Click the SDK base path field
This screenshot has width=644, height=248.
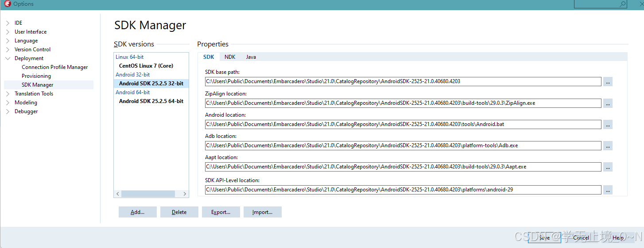403,82
